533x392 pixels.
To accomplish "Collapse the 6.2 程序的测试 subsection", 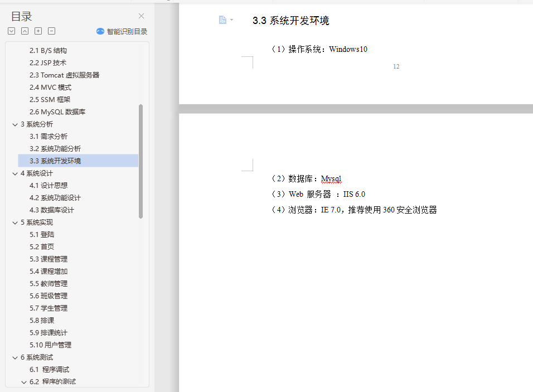I will point(24,382).
